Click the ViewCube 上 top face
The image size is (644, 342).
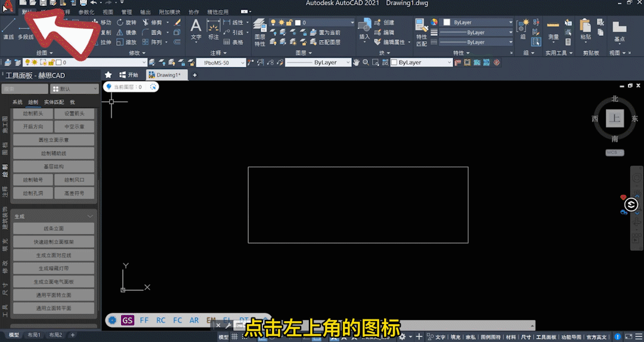[x=614, y=119]
